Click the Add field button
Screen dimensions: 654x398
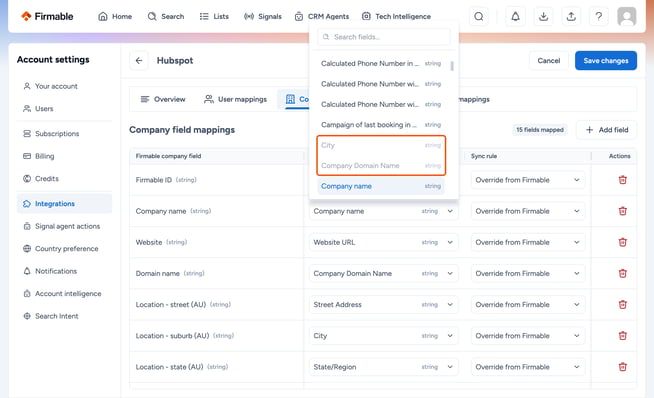606,130
